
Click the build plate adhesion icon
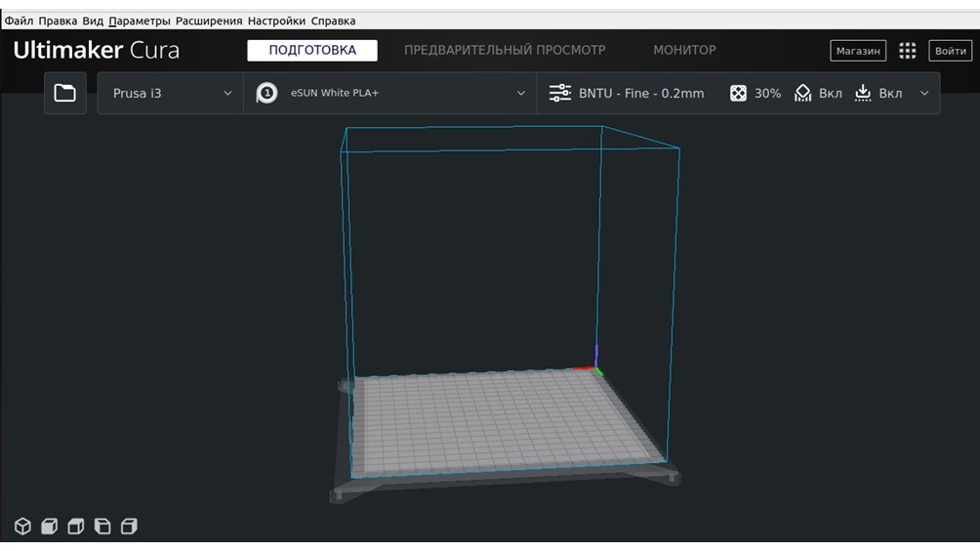click(x=863, y=93)
